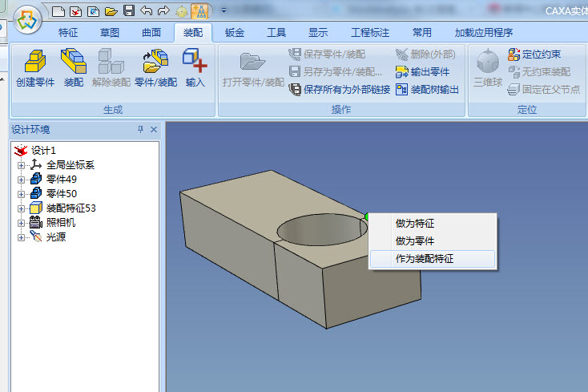Click the 零件/装配 icon in the ribbon

(155, 67)
